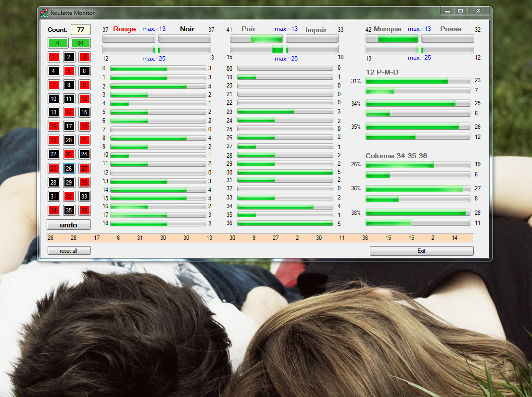
Task: Click the green 00 number button
Action: point(80,43)
